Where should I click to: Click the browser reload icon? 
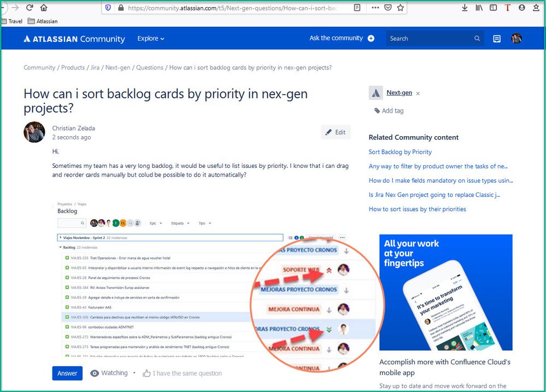pyautogui.click(x=30, y=7)
